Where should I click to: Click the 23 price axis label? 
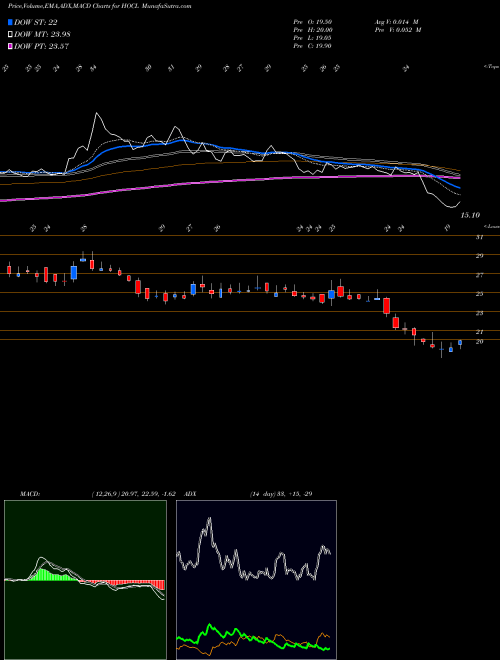click(x=479, y=314)
